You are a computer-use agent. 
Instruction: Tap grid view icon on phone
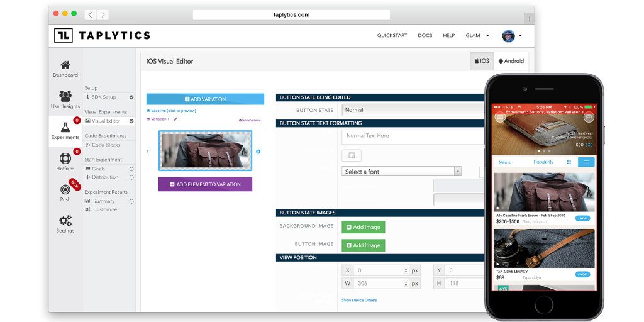(569, 162)
